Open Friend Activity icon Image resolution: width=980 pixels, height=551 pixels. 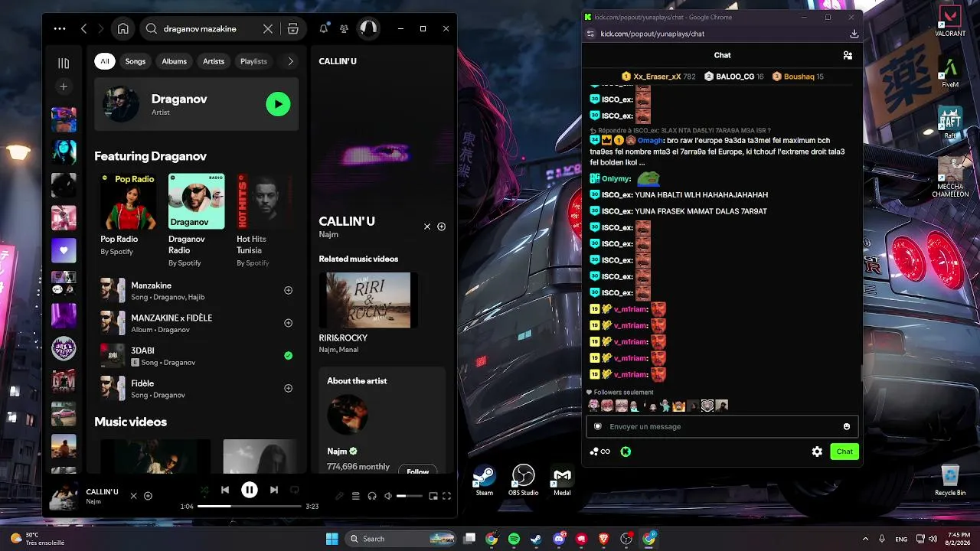coord(344,29)
